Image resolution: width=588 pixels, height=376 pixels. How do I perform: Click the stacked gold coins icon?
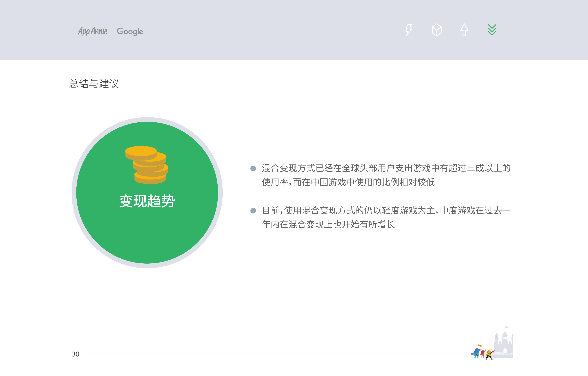(147, 165)
